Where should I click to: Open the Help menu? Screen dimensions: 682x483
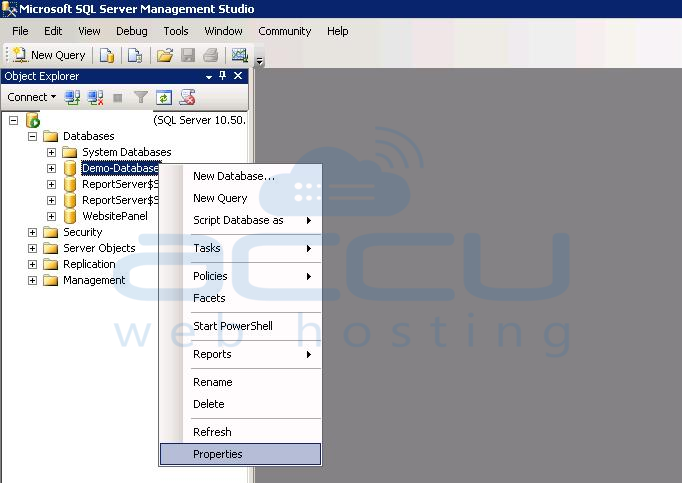click(338, 31)
